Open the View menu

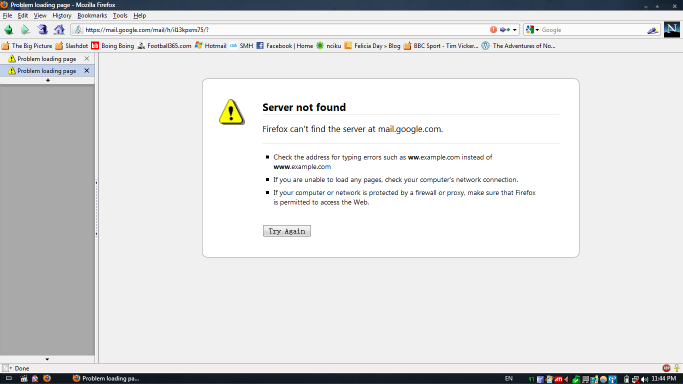coord(40,15)
